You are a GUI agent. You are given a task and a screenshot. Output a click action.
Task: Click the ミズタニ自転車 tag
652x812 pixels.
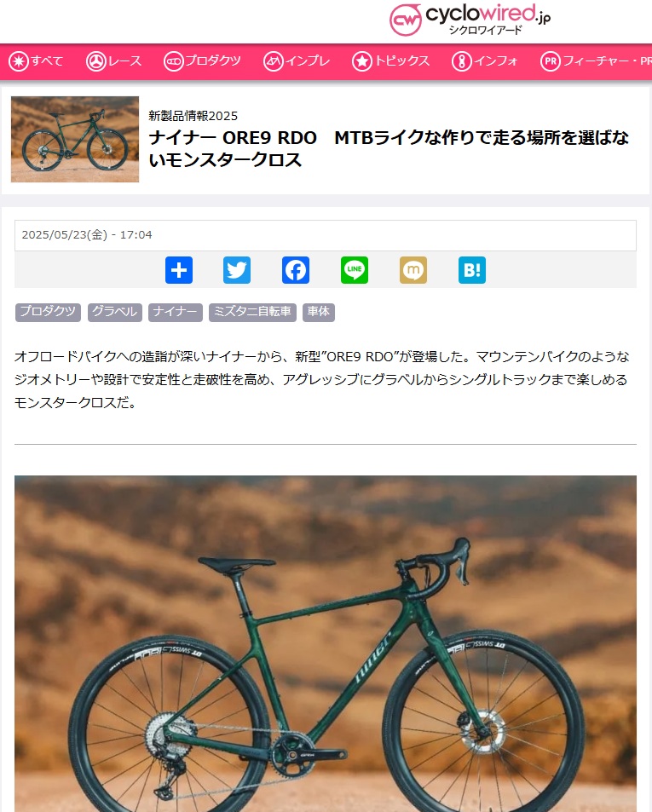pos(252,312)
